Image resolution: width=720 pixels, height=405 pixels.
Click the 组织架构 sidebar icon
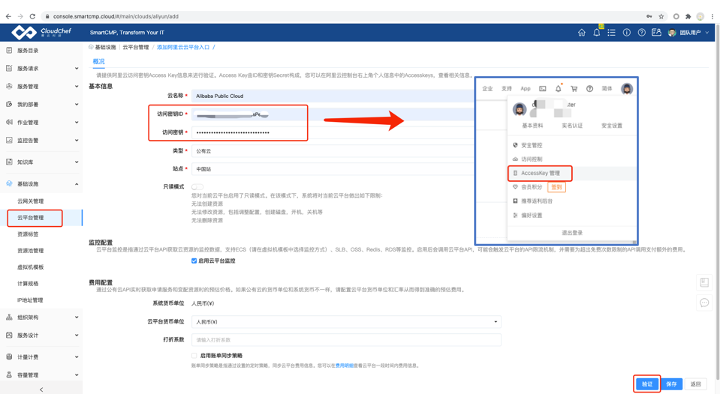click(x=9, y=317)
